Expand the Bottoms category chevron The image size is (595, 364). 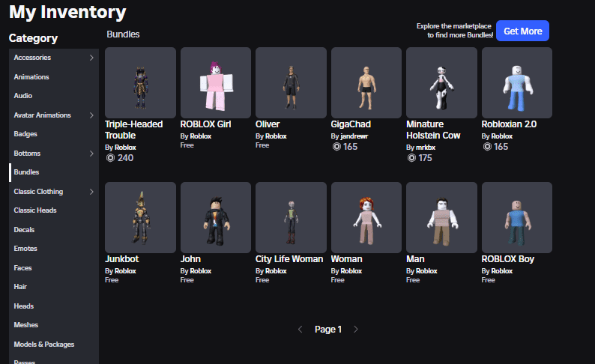coord(91,154)
